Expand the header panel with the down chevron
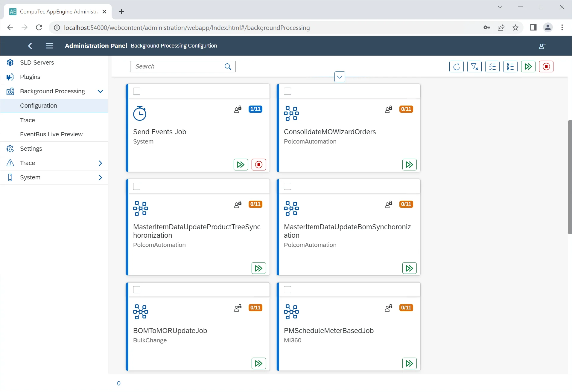 pyautogui.click(x=340, y=77)
